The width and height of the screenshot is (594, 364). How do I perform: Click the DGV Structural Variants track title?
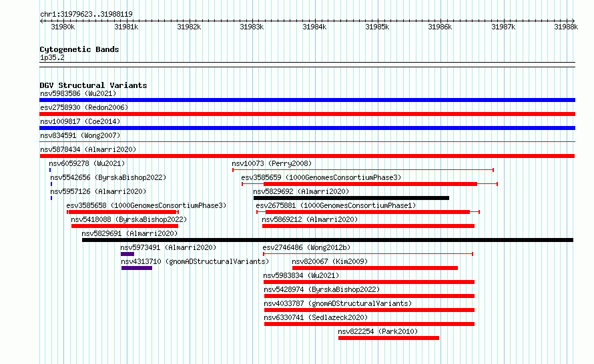93,85
